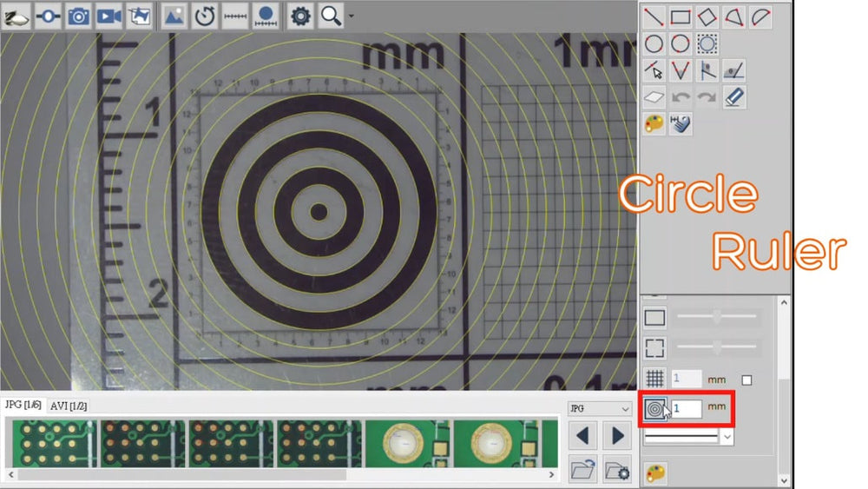Select the line pointer selection tool
868x489 pixels.
point(654,70)
